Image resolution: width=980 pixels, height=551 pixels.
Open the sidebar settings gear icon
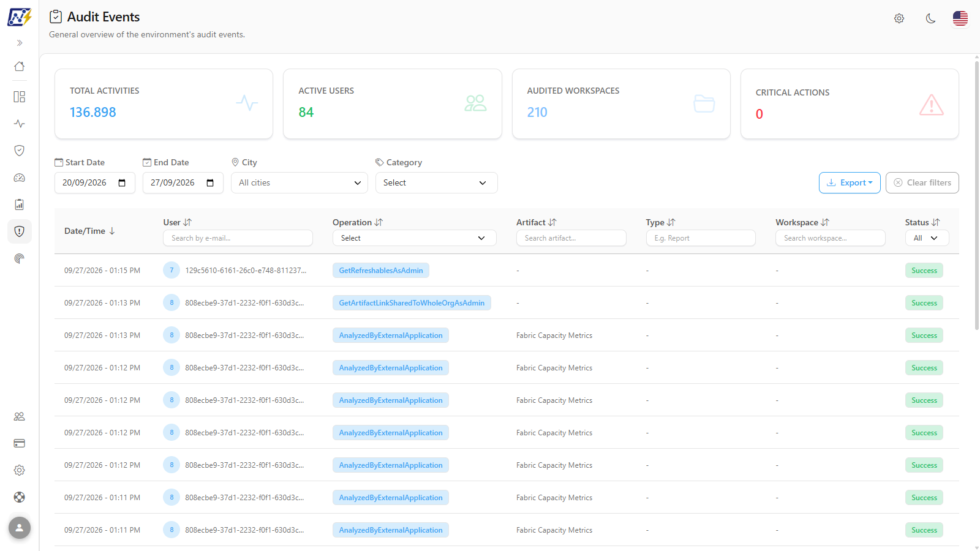(x=20, y=470)
